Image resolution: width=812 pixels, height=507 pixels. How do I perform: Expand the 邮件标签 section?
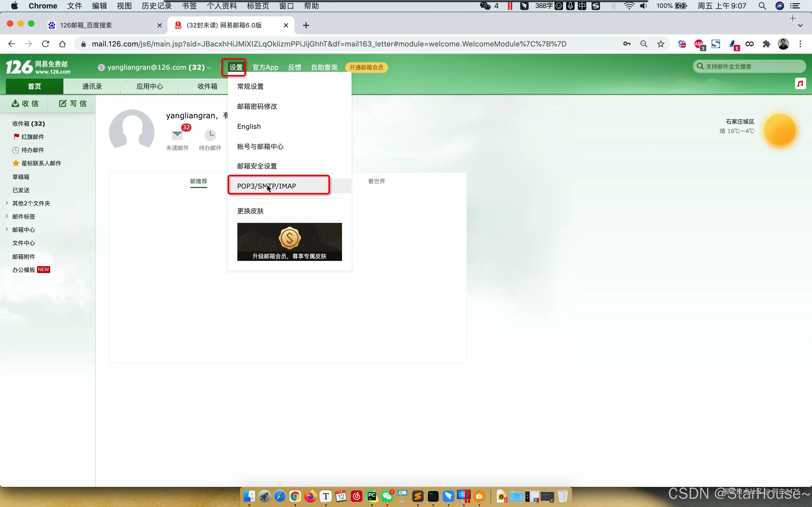click(7, 216)
